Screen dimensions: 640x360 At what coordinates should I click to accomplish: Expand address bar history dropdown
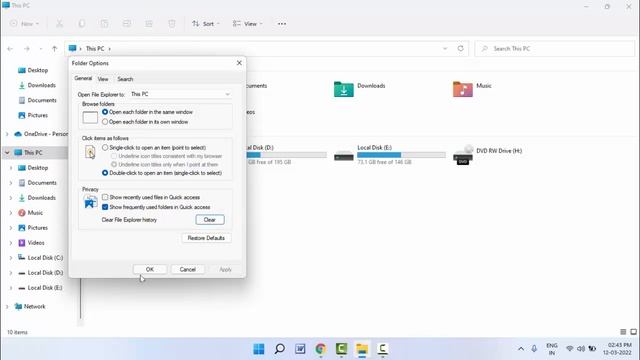click(445, 49)
